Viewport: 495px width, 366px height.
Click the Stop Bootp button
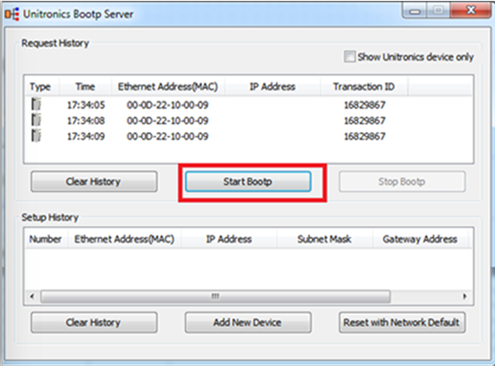(x=402, y=182)
